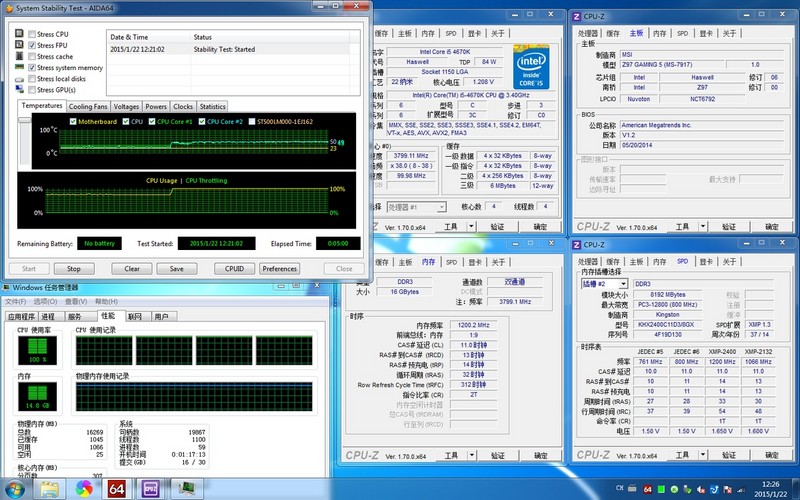
Task: Open the 查看(V) menu in Task Manager
Action: point(76,302)
